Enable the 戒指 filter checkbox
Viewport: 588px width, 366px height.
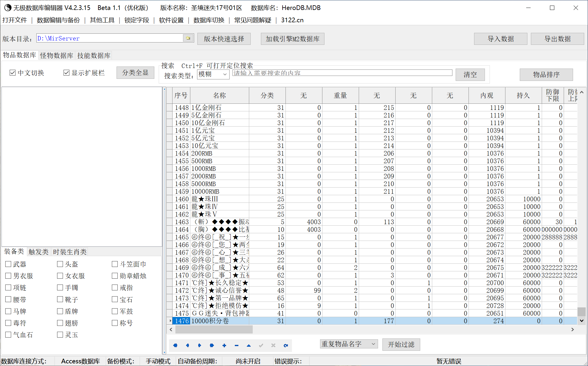(115, 287)
